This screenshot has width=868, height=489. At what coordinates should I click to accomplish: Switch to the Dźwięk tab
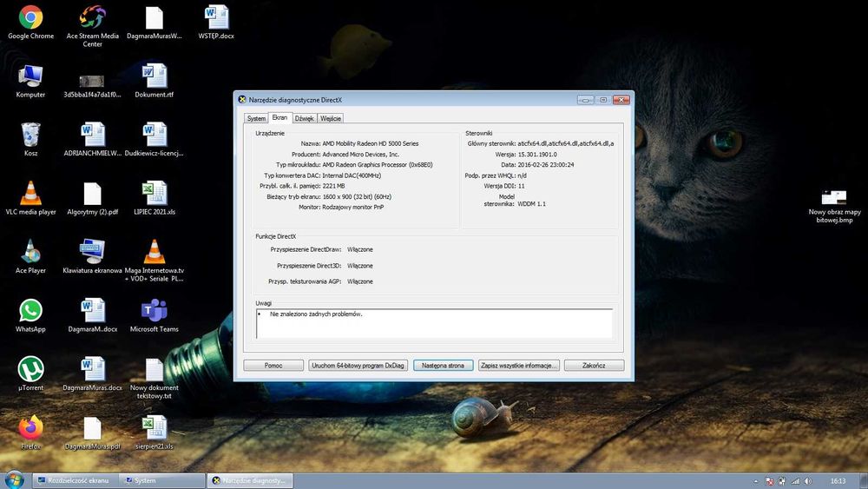click(x=304, y=118)
